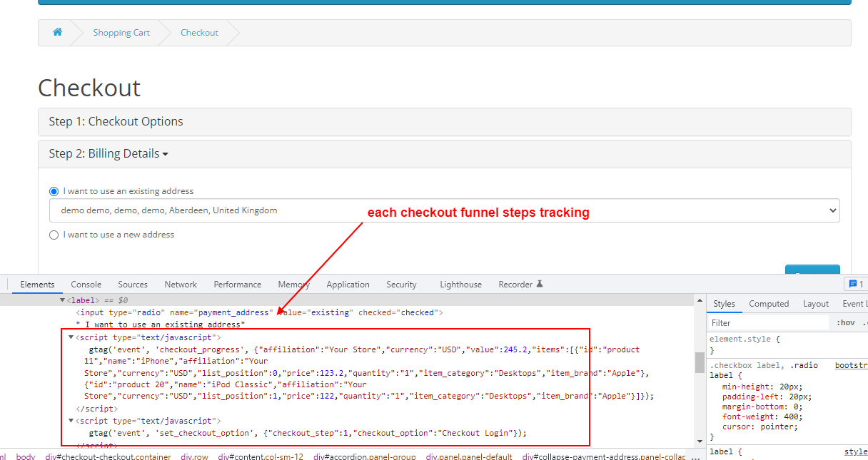Open the DevTools issues message counter

click(854, 284)
